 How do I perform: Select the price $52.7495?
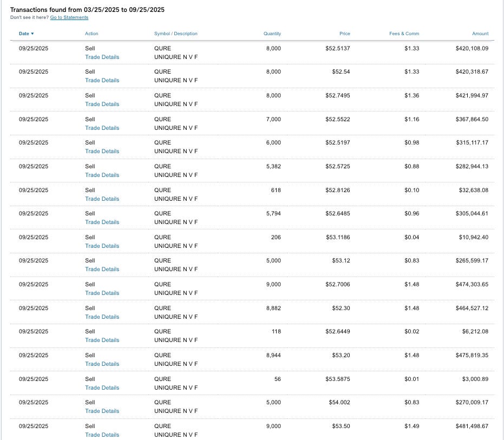point(337,95)
